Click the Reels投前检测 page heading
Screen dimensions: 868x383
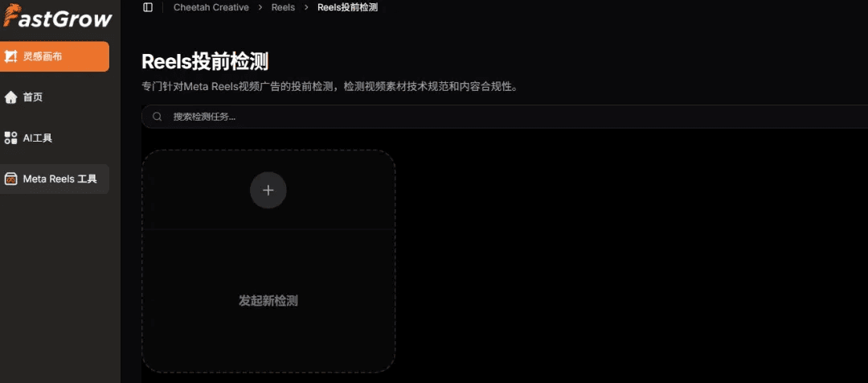pyautogui.click(x=205, y=62)
